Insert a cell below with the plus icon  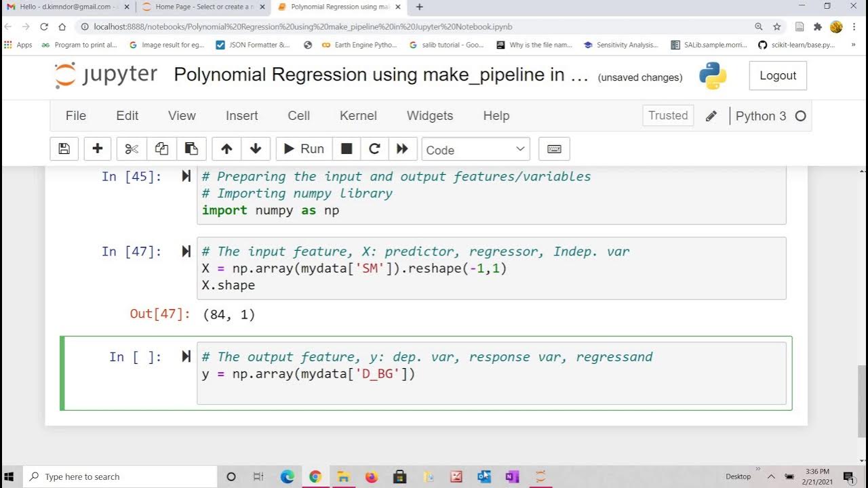point(98,149)
